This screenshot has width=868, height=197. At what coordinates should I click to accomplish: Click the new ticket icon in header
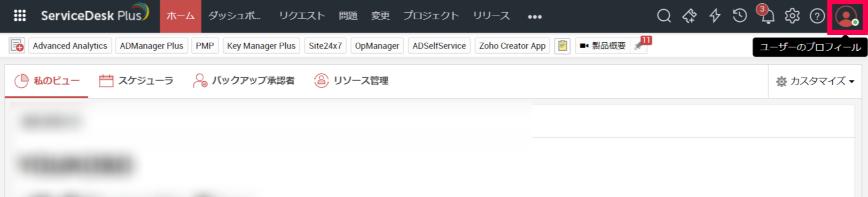(x=689, y=16)
